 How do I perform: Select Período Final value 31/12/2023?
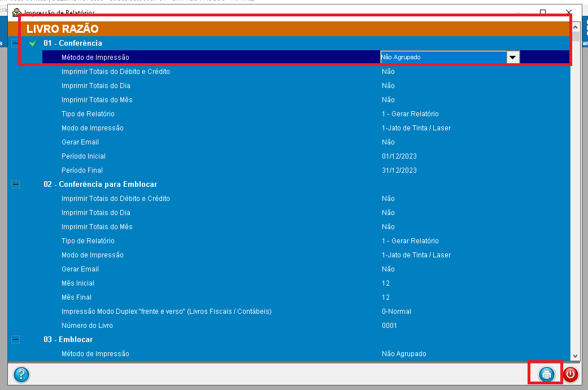point(399,170)
